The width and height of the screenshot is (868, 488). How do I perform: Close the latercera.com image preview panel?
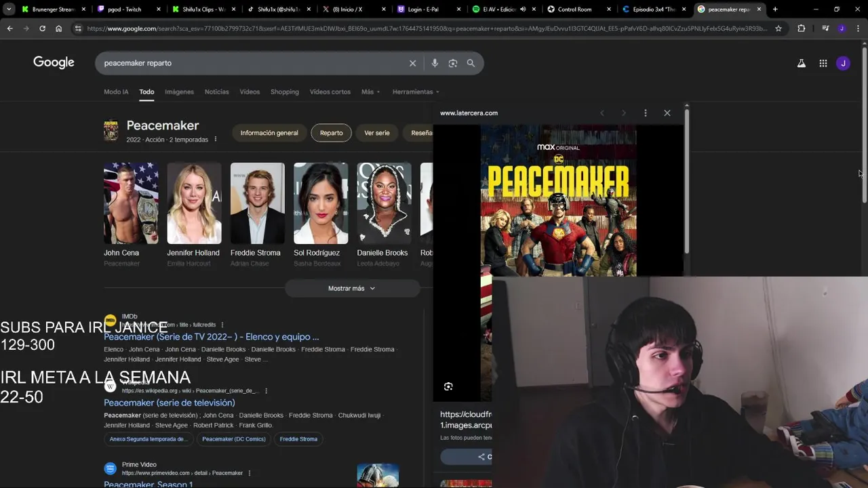(667, 113)
